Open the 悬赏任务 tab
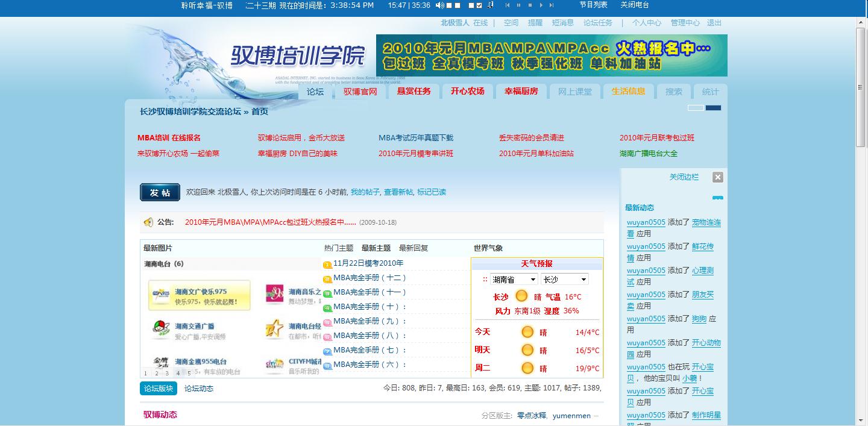This screenshot has width=868, height=426. [414, 92]
